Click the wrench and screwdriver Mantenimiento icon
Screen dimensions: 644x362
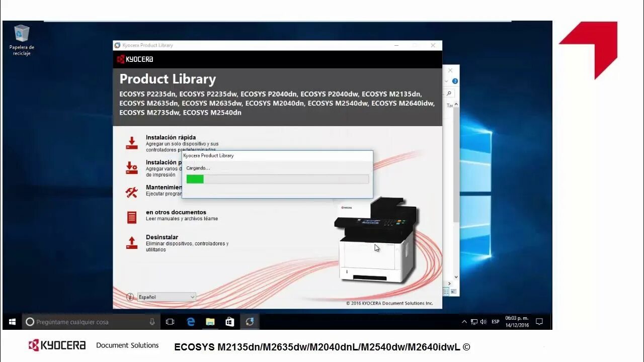[131, 192]
